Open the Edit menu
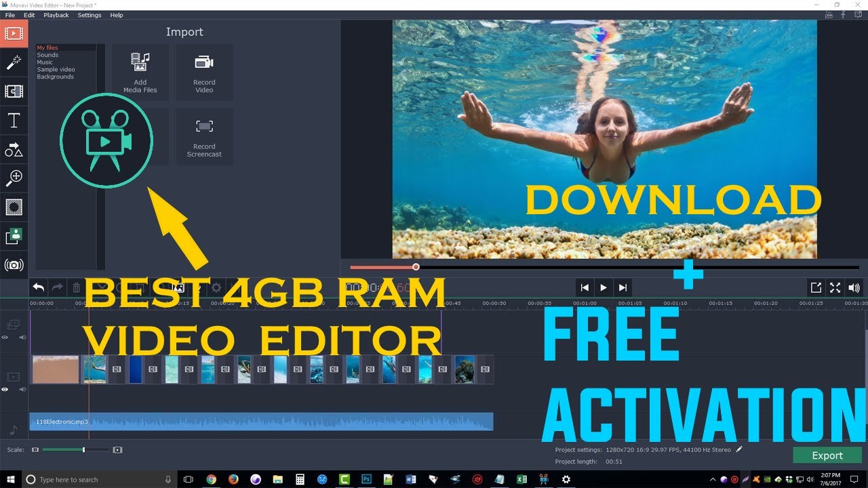 29,15
